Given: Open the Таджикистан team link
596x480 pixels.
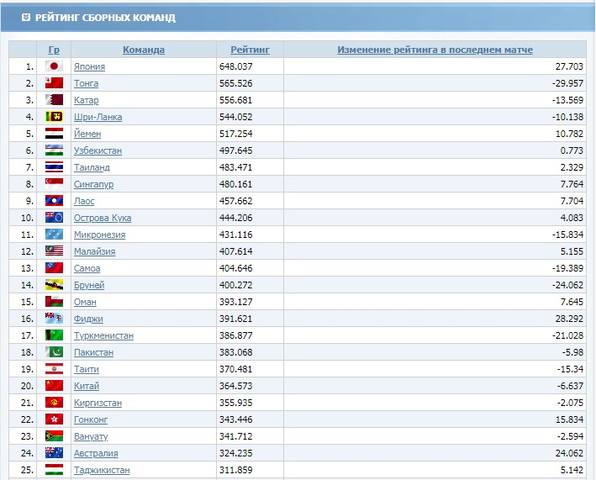Looking at the screenshot, I should 102,470.
